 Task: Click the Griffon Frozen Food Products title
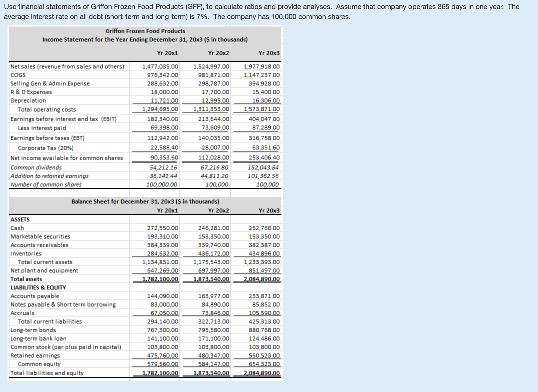(145, 31)
